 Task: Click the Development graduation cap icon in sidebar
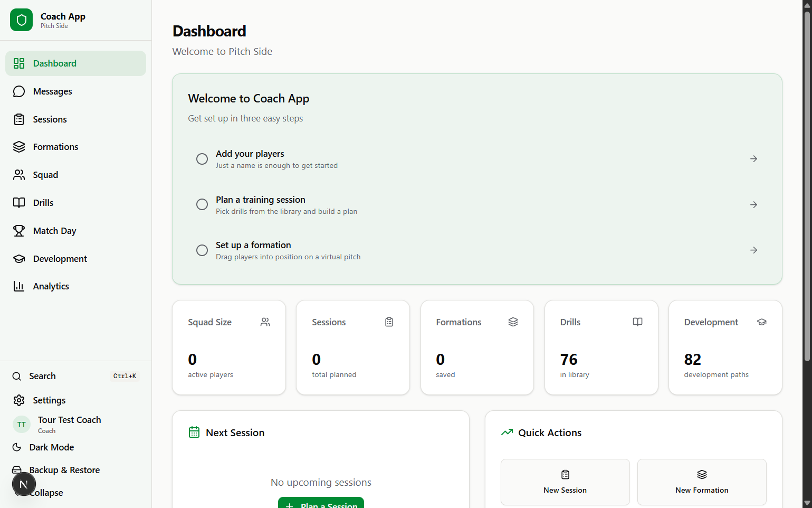19,259
